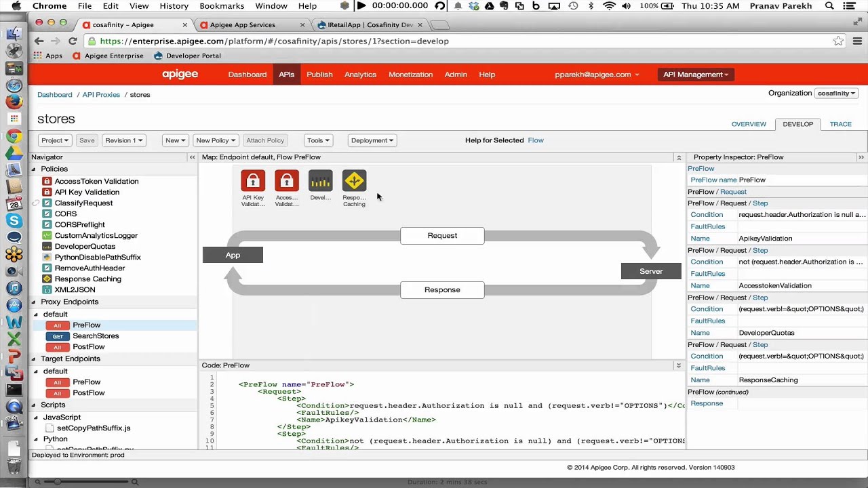Open Admin in top navigation
This screenshot has width=868, height=488.
pos(456,75)
